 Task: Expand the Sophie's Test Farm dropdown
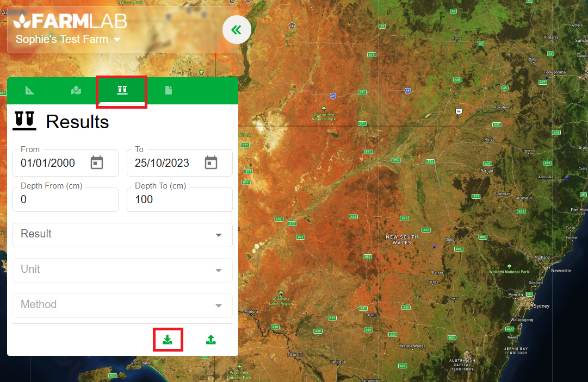coord(117,39)
